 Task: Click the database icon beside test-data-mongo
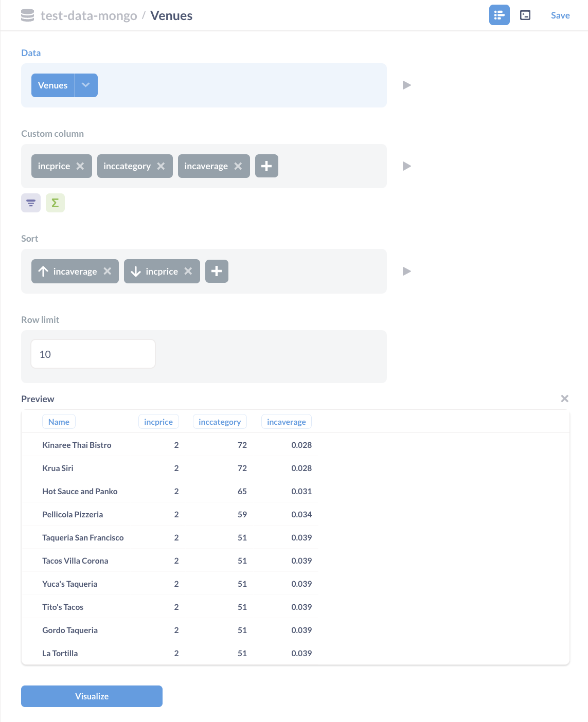click(x=27, y=15)
